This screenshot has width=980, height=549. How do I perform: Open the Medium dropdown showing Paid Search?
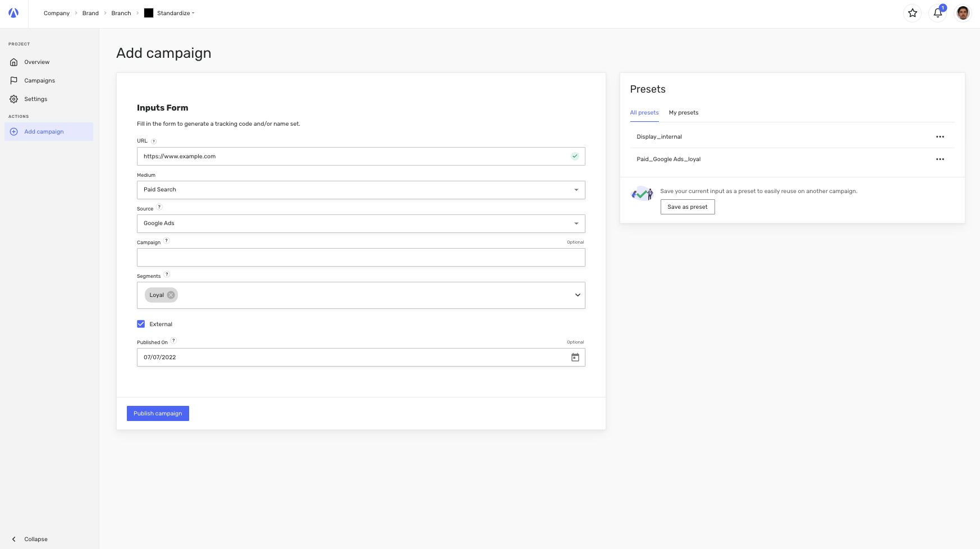(x=576, y=190)
